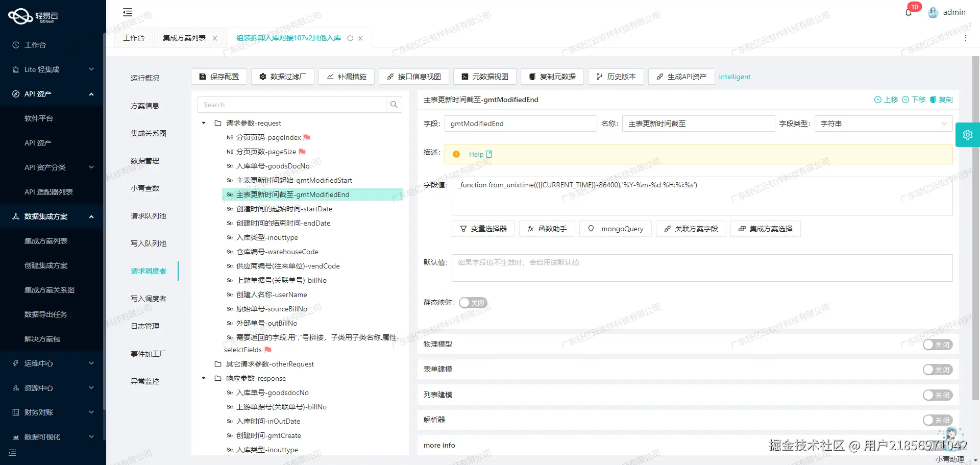Screen dimensions: 980x465
Task: Click the 保存配置 save button
Action: (x=218, y=77)
